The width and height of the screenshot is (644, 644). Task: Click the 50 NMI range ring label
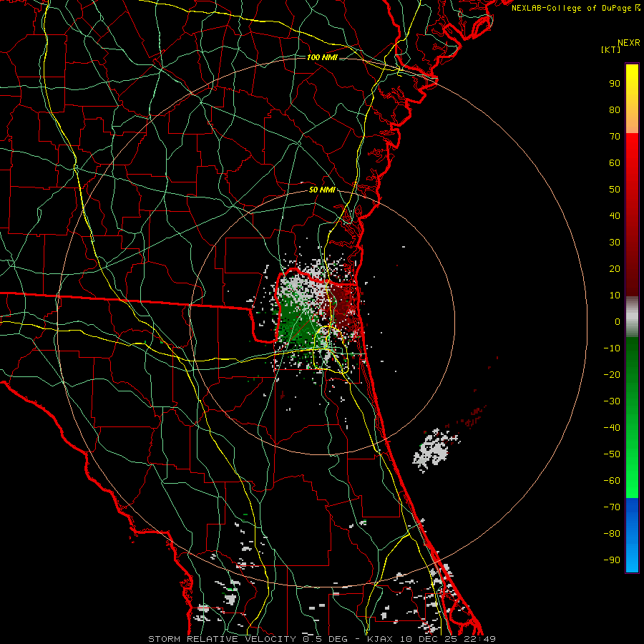(322, 190)
